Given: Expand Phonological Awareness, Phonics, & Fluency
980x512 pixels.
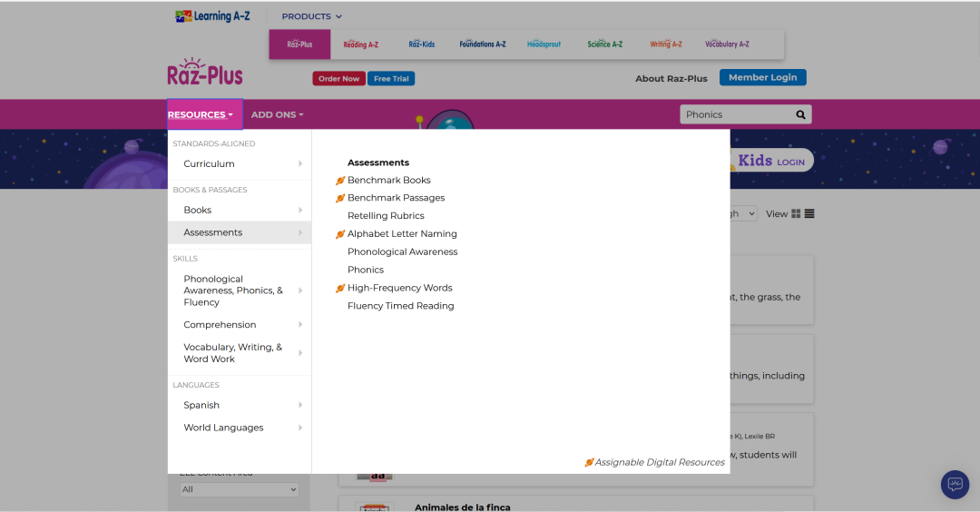Looking at the screenshot, I should tap(240, 290).
